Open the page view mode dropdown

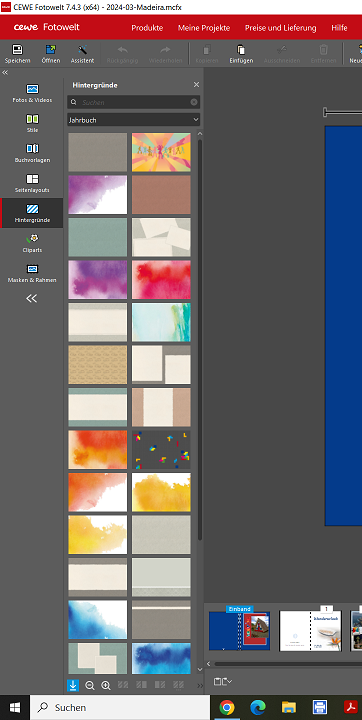point(223,681)
